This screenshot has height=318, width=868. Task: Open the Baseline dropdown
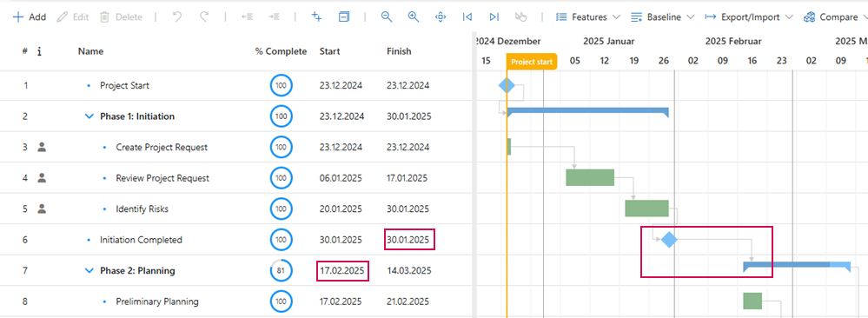click(663, 17)
